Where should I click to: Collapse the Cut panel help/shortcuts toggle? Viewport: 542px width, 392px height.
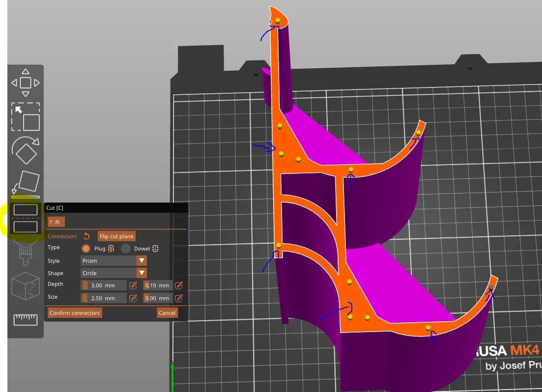56,222
